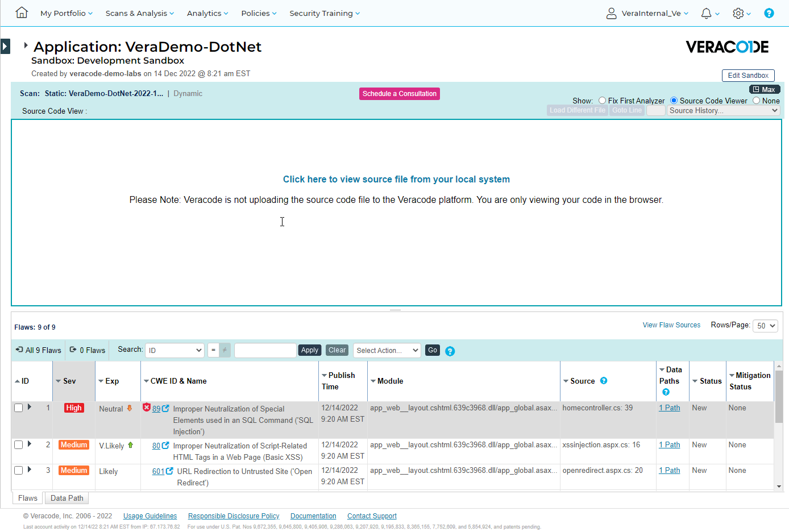789x532 pixels.
Task: Click Schedule a Consultation button
Action: click(x=400, y=94)
